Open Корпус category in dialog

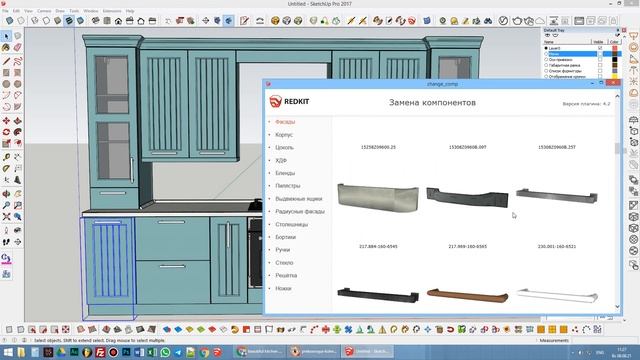pos(284,135)
